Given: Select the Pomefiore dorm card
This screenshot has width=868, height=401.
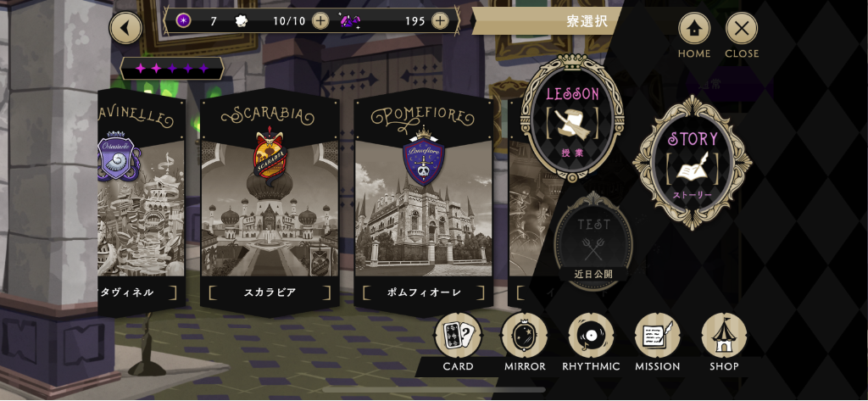Looking at the screenshot, I should pos(424,202).
